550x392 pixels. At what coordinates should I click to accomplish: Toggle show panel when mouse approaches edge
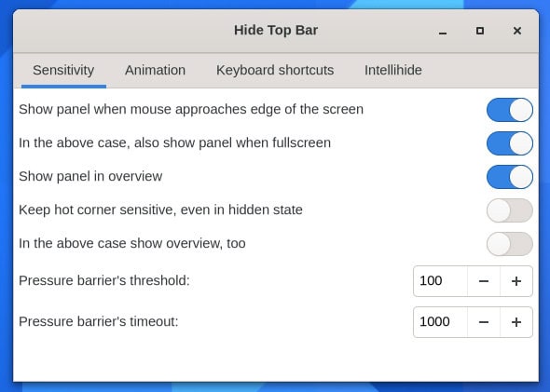point(510,110)
